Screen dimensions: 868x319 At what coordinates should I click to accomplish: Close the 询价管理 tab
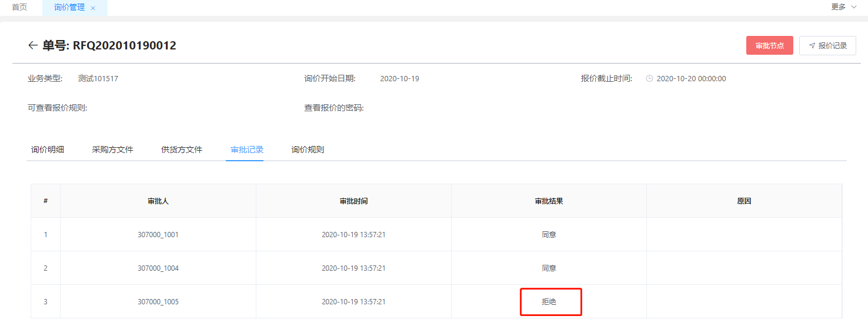[93, 8]
